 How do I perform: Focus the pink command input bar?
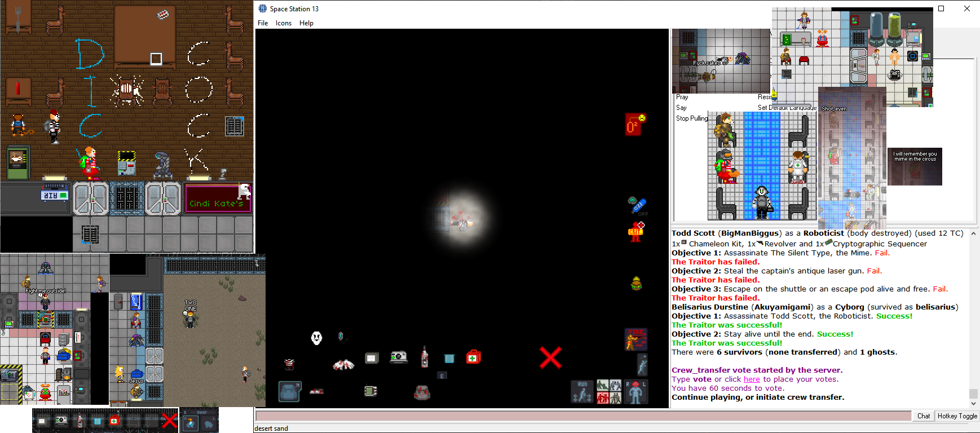pyautogui.click(x=583, y=416)
